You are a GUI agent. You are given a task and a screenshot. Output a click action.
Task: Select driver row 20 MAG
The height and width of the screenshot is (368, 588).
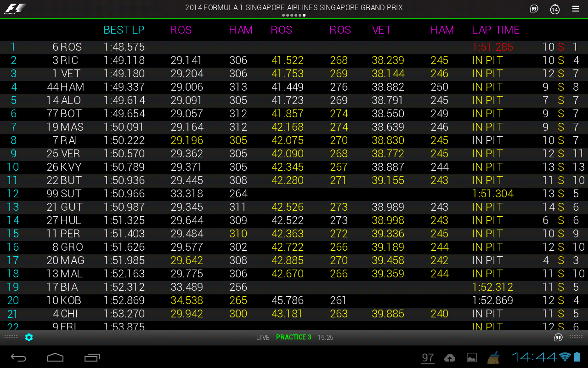(x=294, y=260)
